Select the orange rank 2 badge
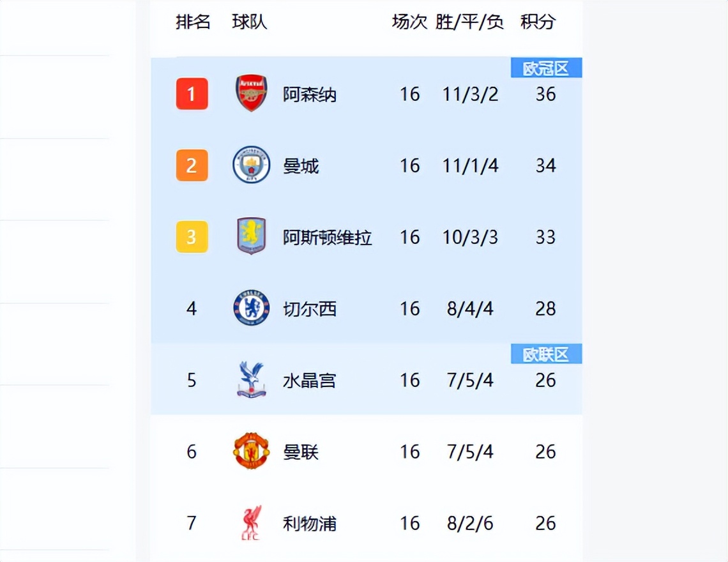This screenshot has height=562, width=728. [x=192, y=165]
